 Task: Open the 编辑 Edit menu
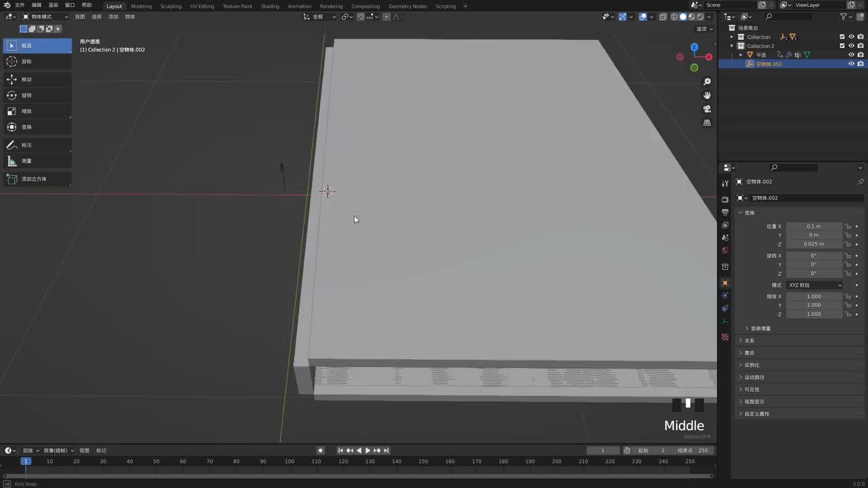tap(37, 5)
